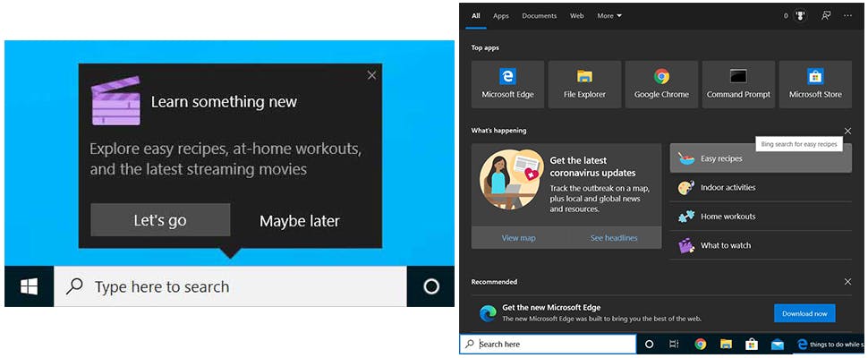
Task: Expand the More dropdown
Action: pyautogui.click(x=608, y=16)
